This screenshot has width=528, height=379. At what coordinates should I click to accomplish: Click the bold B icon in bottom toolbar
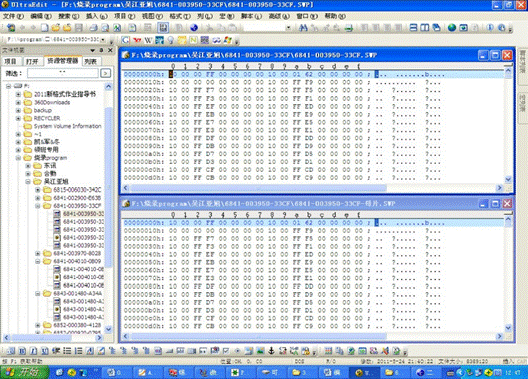tap(22, 351)
